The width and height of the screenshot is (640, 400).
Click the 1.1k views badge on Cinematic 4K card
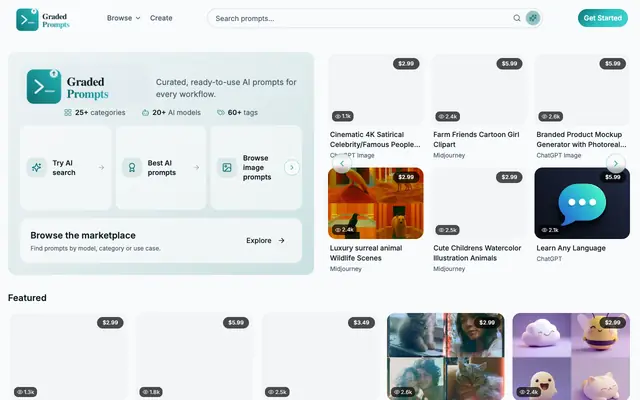click(x=343, y=116)
